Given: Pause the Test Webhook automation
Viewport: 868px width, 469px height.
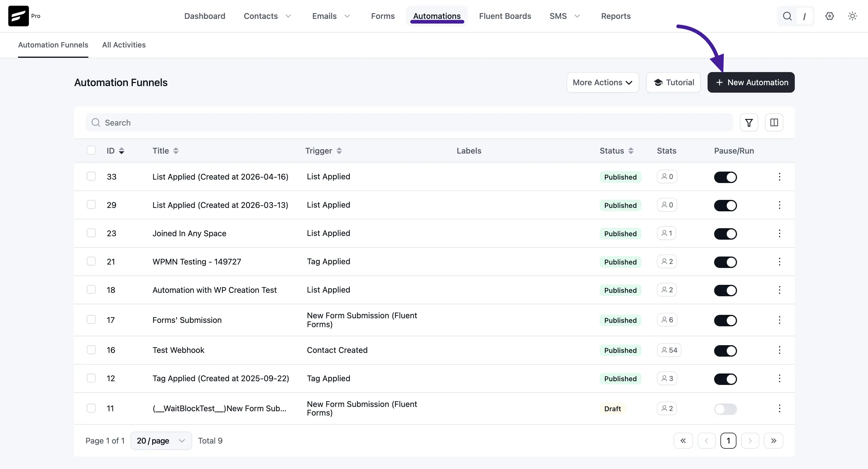Looking at the screenshot, I should 726,351.
